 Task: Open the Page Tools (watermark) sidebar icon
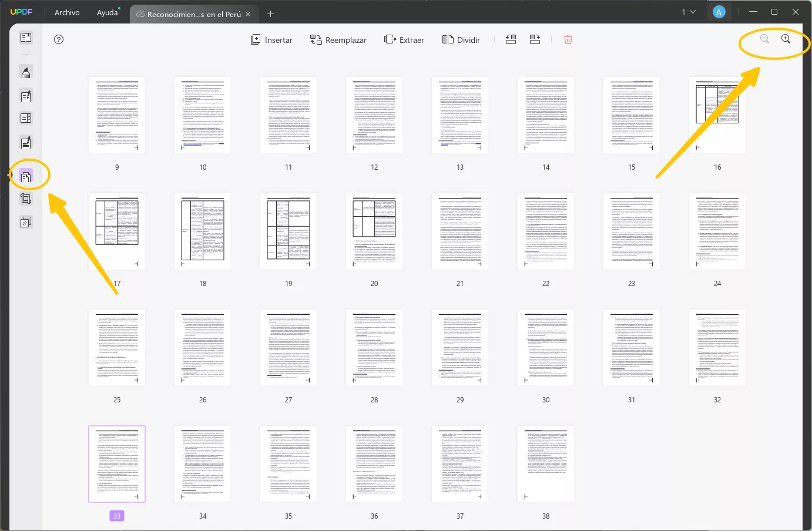(26, 222)
